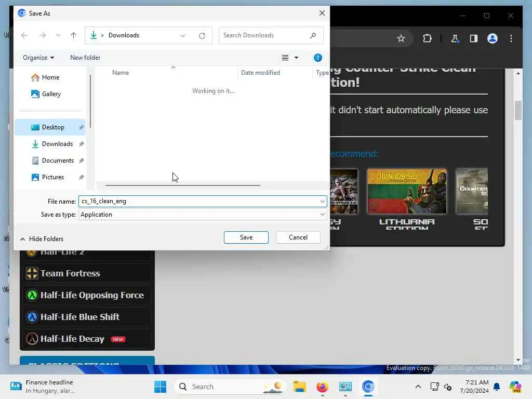Click the taskbar Search box
This screenshot has height=399, width=532.
coord(229,387)
